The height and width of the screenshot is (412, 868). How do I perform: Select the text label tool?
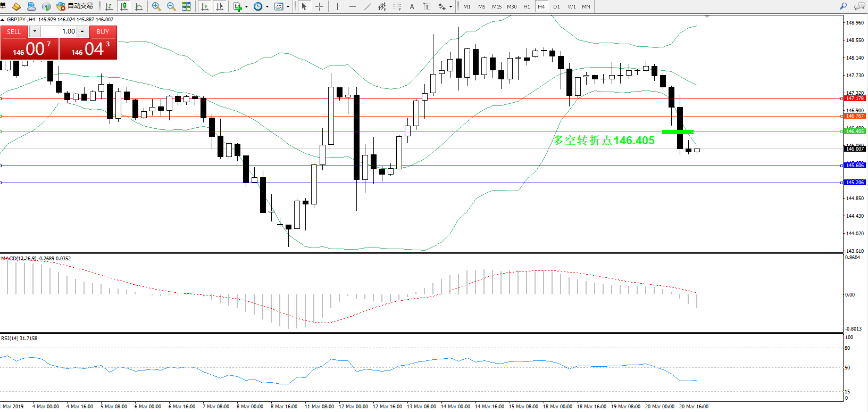point(412,6)
